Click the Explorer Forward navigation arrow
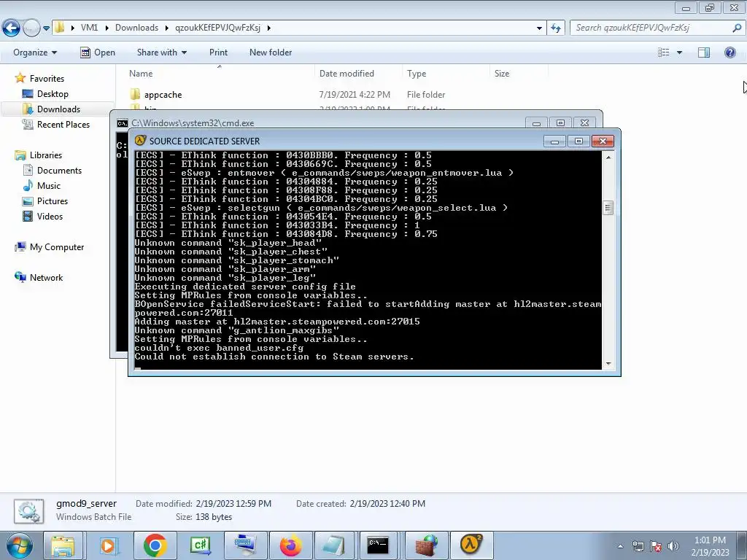 click(31, 28)
